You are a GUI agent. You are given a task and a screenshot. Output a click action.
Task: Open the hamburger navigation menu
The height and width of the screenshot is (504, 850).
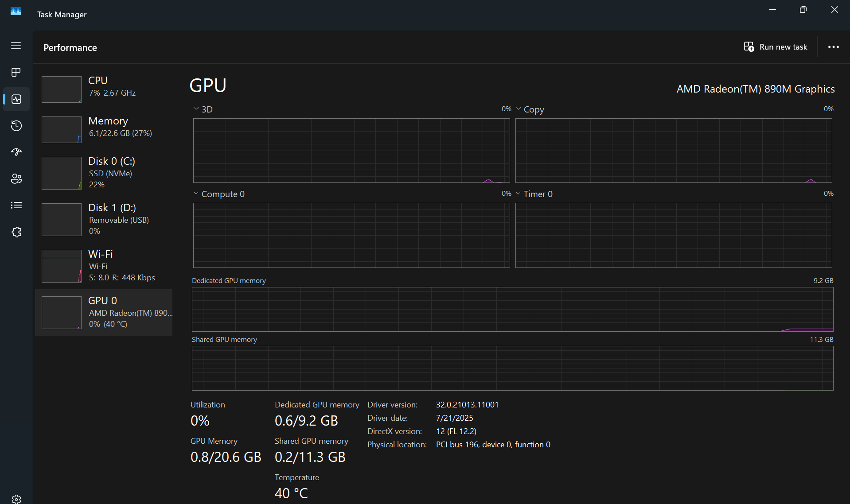point(16,46)
